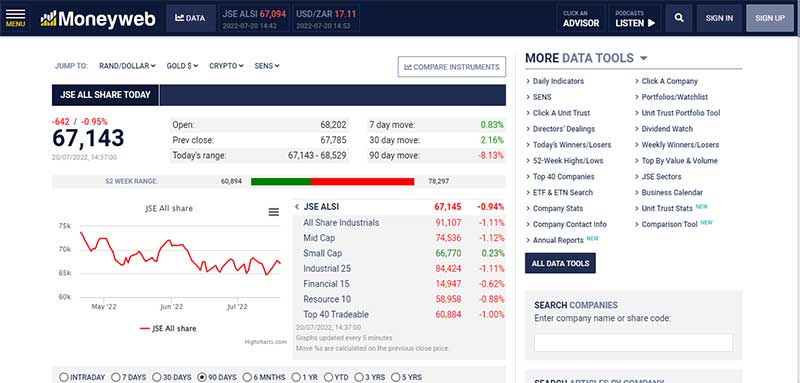
Task: Click the JSE All share legend marker
Action: (x=145, y=328)
